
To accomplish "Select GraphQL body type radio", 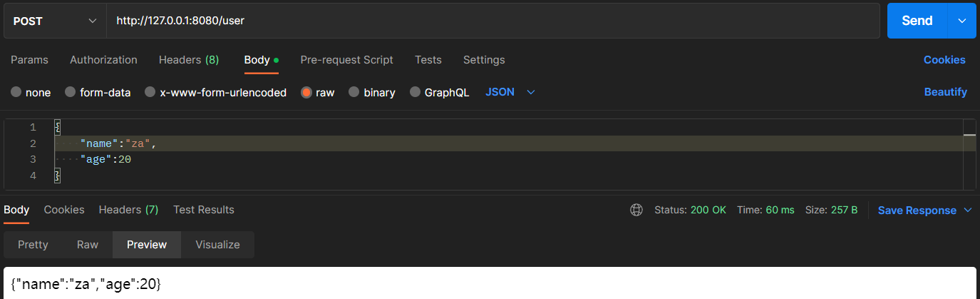I will coord(415,92).
